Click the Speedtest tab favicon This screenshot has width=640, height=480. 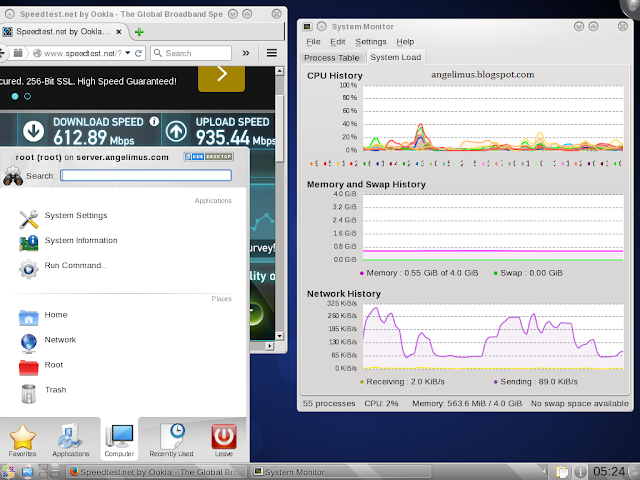coord(7,32)
